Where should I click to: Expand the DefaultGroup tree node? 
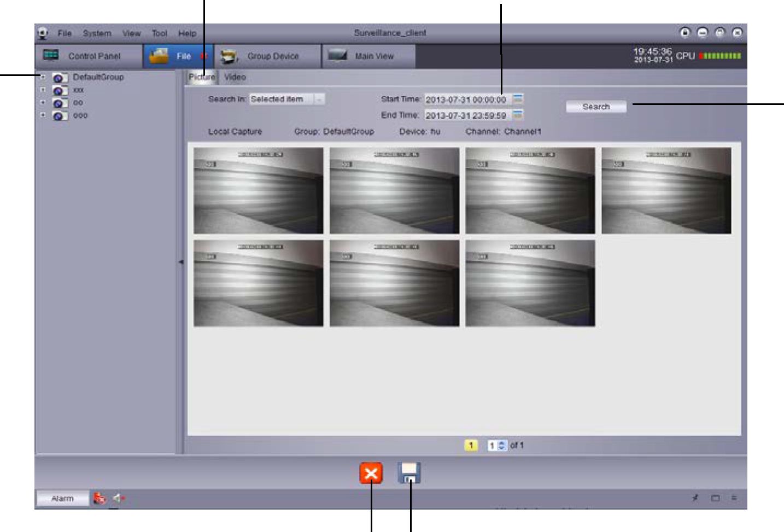coord(43,77)
